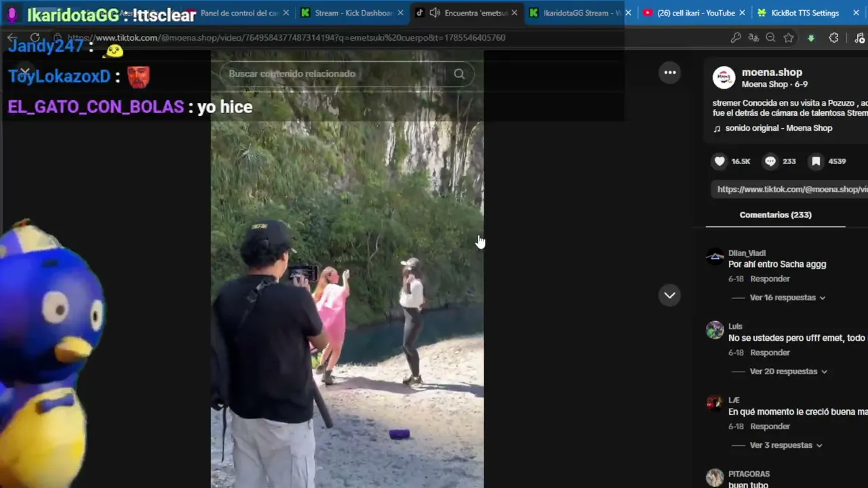Click the video description starting 'stremer Conocida'
Screen dimensions: 868x488
click(x=790, y=108)
